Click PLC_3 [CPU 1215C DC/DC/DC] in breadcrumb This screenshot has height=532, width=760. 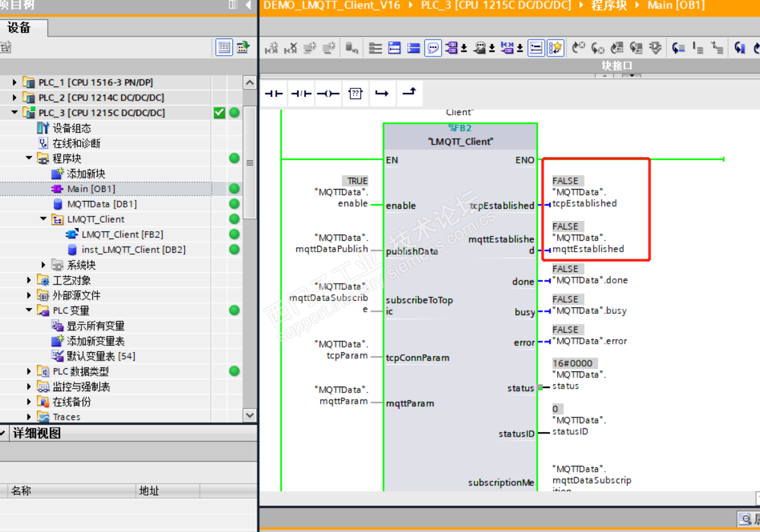tap(496, 5)
